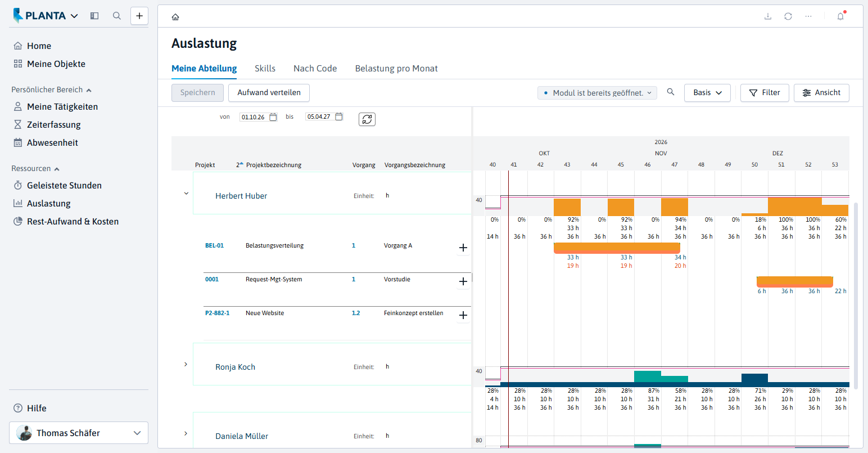Open the search icon in sidebar header

117,16
